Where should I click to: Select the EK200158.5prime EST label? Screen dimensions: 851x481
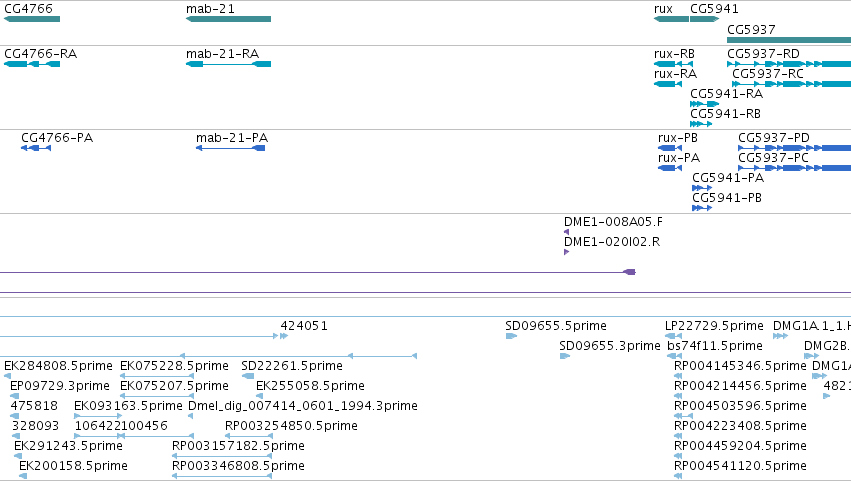click(73, 466)
